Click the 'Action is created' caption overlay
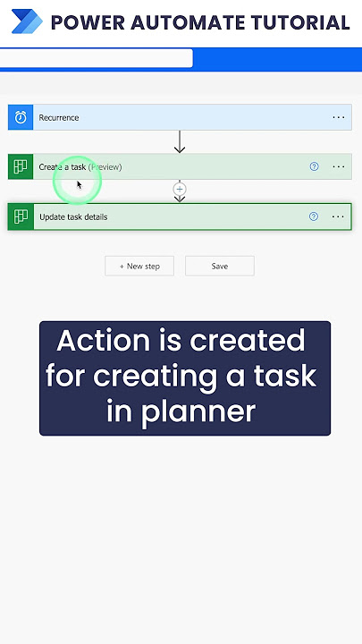 185,378
